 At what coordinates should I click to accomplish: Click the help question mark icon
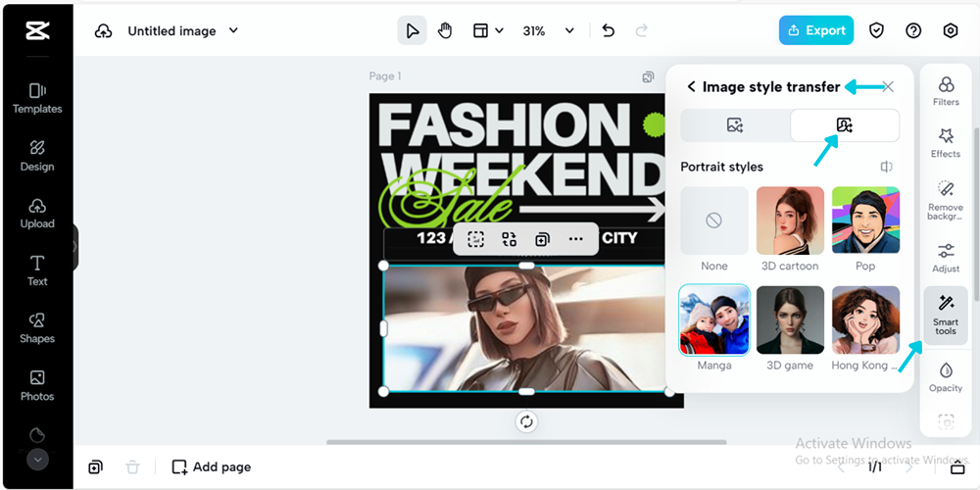[913, 30]
